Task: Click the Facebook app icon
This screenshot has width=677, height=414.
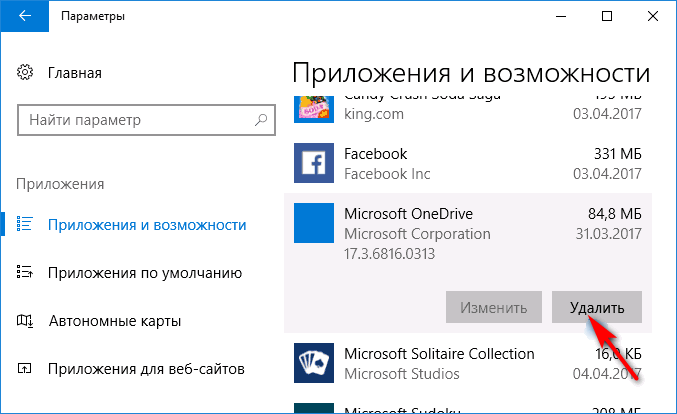Action: click(x=314, y=163)
